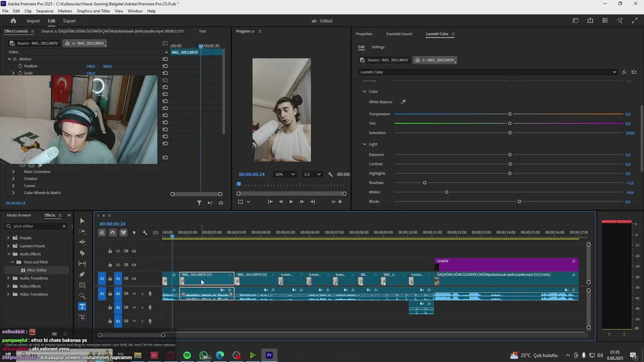This screenshot has height=362, width=644.
Task: Play the Program monitor
Action: click(291, 202)
